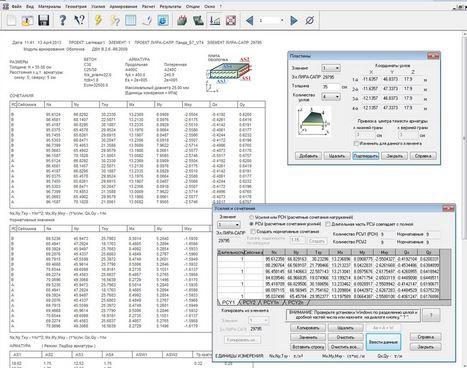Click the '?' button beside warning text
The width and height of the screenshot is (467, 368).
431,315
